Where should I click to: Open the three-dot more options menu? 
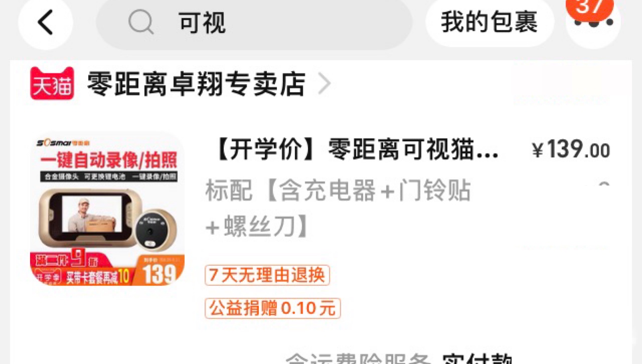(x=593, y=23)
